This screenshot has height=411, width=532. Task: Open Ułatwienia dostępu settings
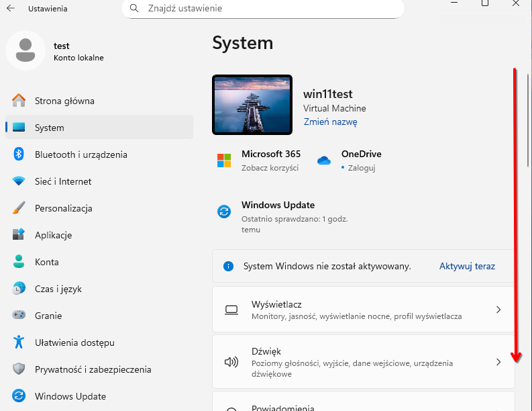(99, 342)
